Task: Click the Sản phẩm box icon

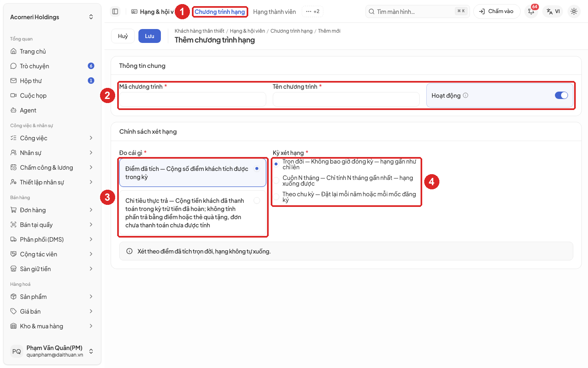Action: 13,297
